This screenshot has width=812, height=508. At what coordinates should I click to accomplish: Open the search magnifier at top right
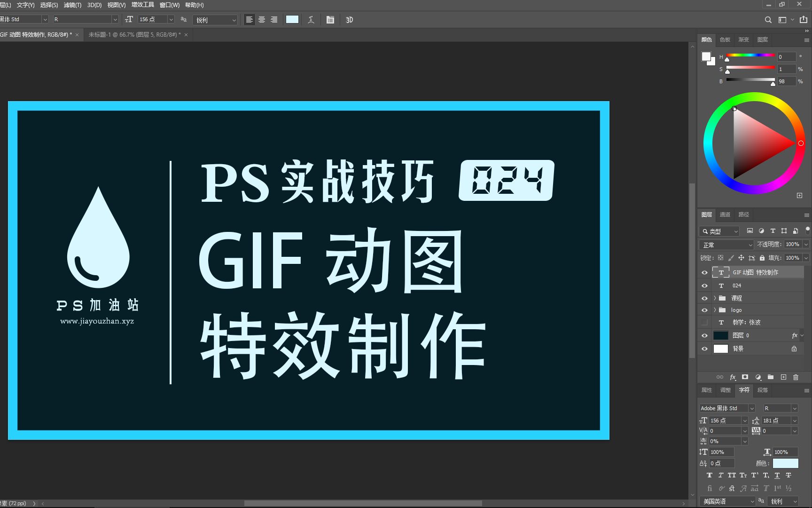pyautogui.click(x=768, y=20)
